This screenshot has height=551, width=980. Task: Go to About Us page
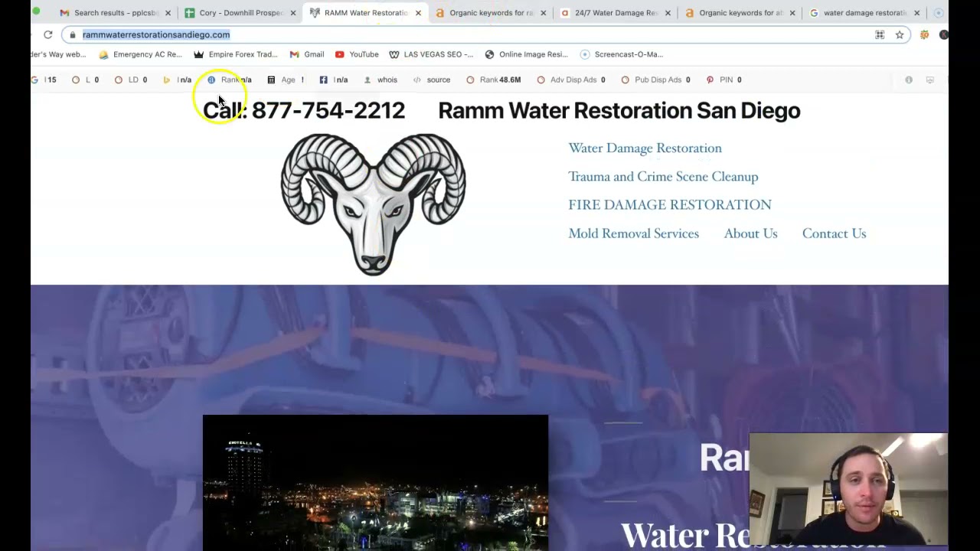(x=750, y=233)
